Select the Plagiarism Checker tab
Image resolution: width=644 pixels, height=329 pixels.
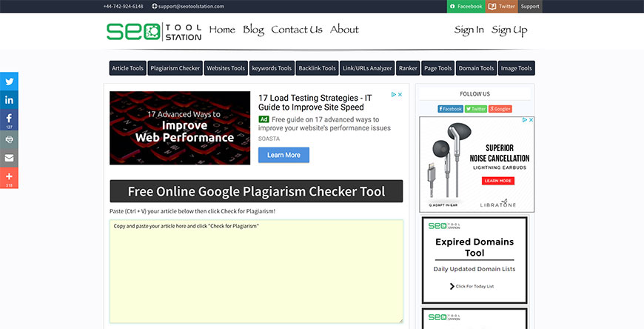[175, 68]
